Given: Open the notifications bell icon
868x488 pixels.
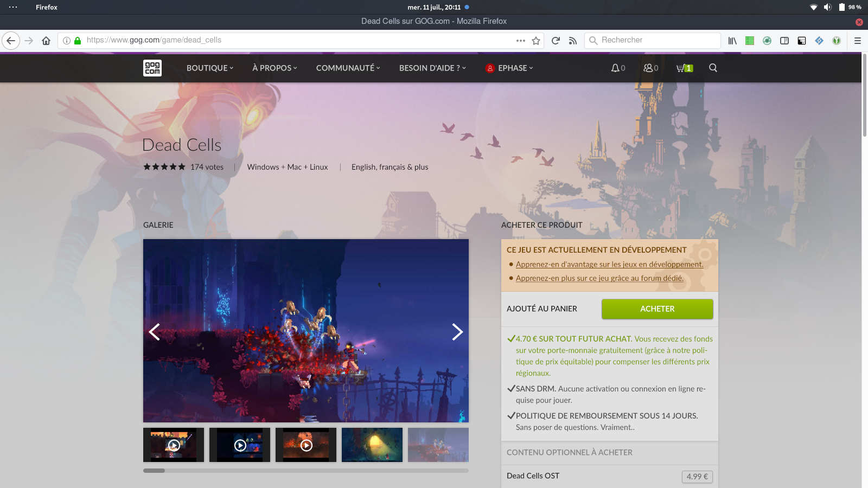Looking at the screenshot, I should click(x=617, y=68).
